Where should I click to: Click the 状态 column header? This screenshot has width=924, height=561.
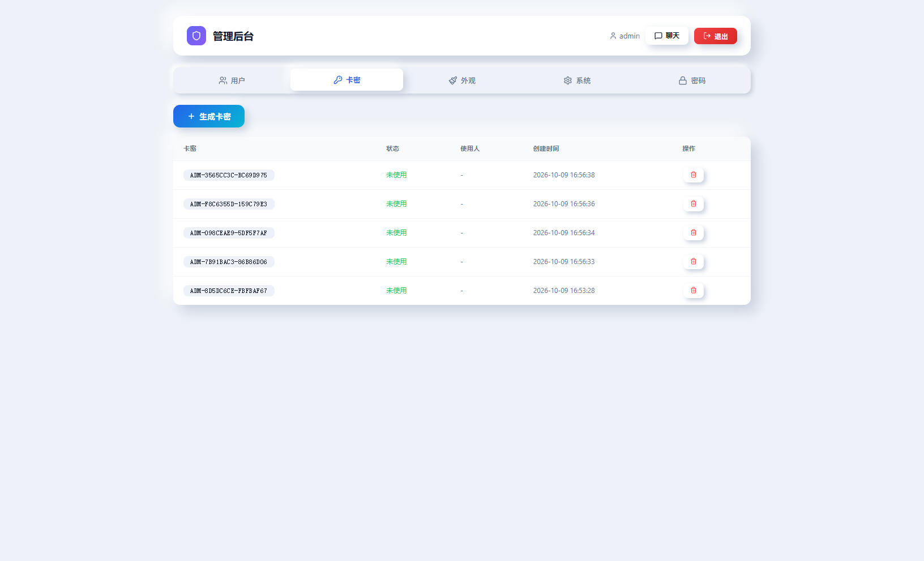(392, 148)
